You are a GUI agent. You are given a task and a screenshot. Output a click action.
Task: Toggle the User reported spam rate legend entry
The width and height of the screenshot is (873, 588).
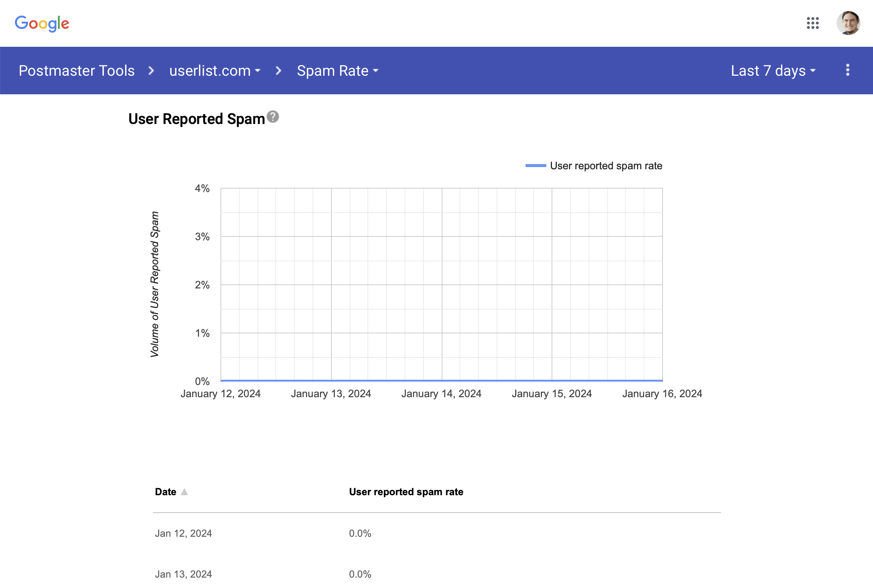(x=594, y=166)
